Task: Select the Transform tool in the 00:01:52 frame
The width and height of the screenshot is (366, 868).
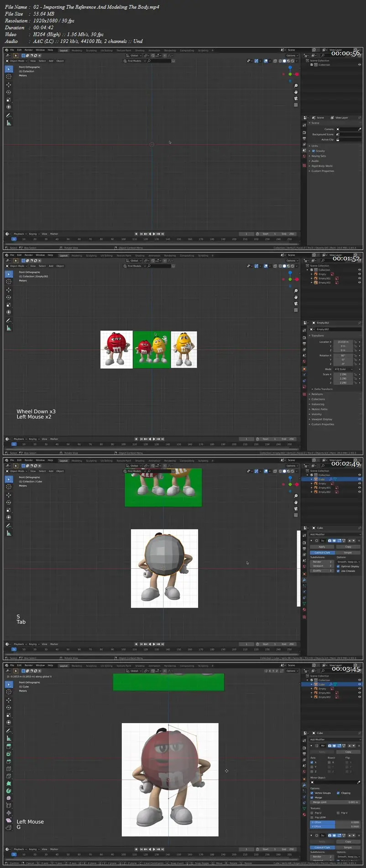Action: 9,312
